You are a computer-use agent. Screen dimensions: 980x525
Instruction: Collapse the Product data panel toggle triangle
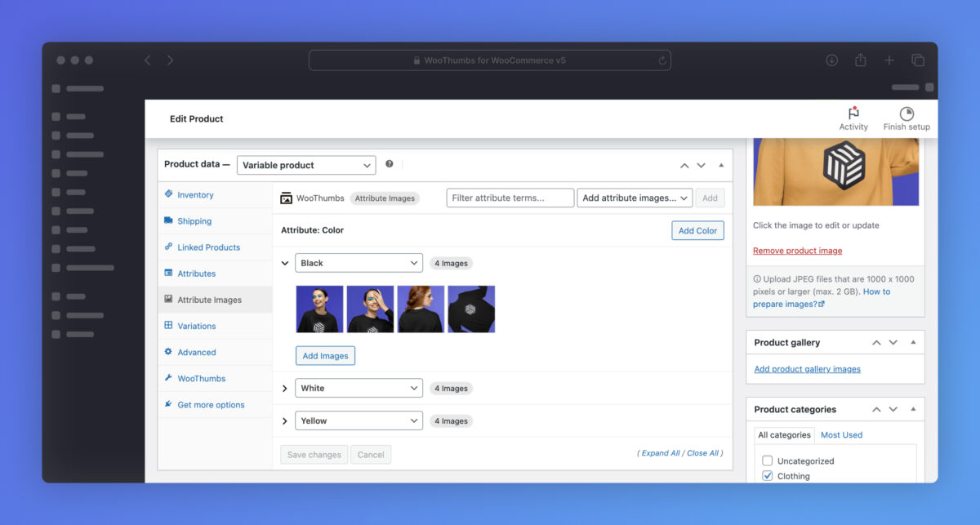pos(720,165)
